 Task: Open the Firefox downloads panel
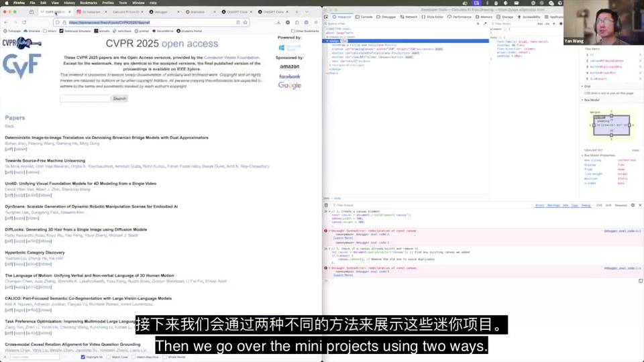pos(278,22)
